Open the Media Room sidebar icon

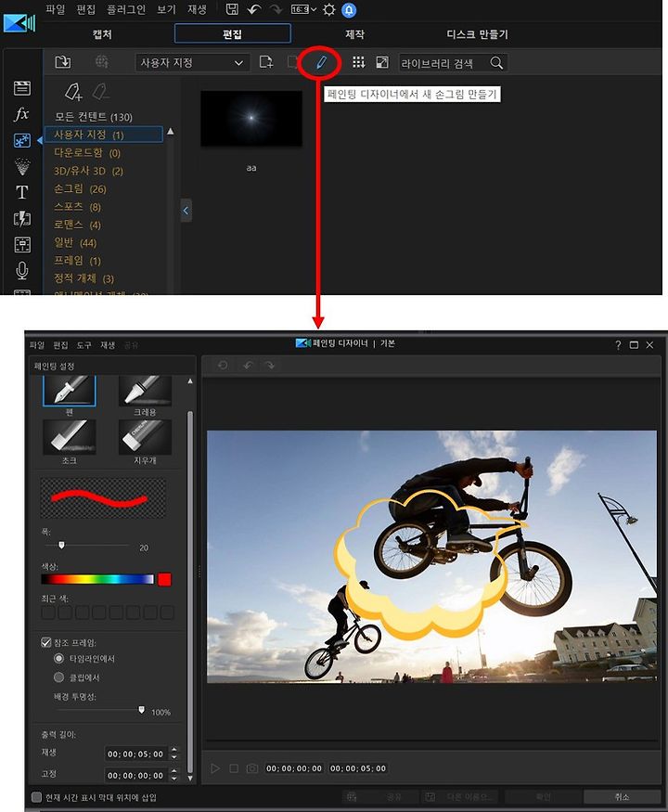tap(21, 88)
